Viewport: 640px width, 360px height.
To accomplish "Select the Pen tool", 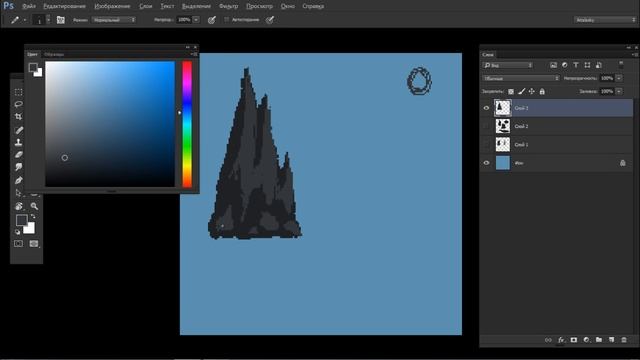I will (18, 180).
